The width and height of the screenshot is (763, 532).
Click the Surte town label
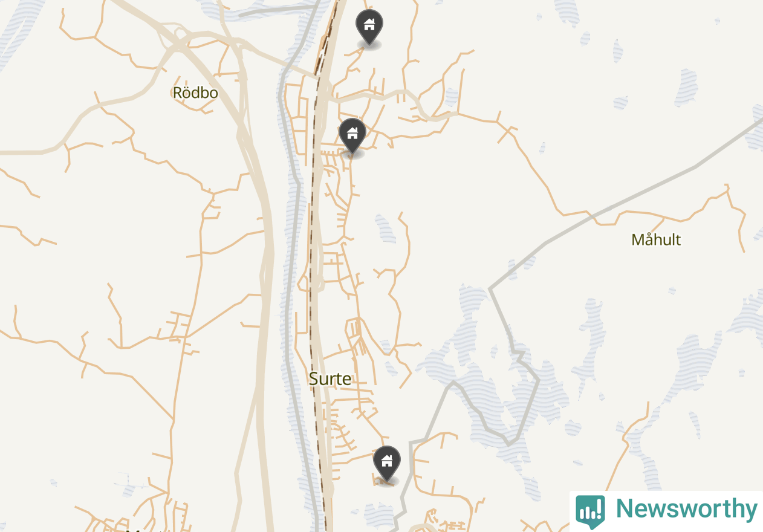[x=330, y=378]
